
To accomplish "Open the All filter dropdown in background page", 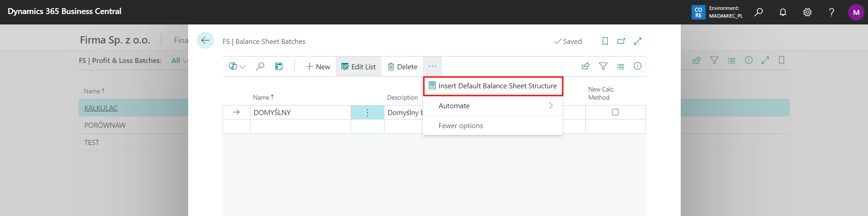I will coord(180,60).
